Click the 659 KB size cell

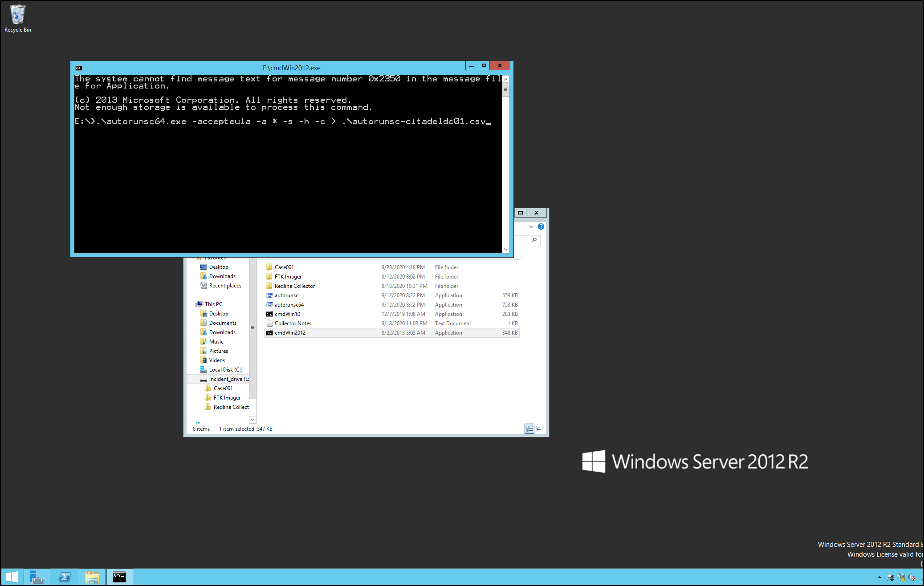click(x=510, y=295)
